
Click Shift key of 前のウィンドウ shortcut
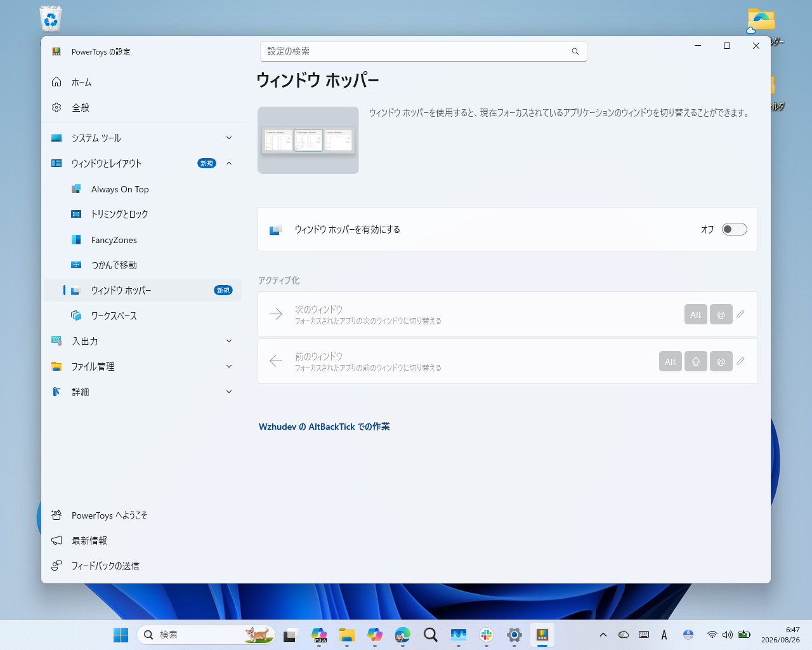pyautogui.click(x=696, y=361)
